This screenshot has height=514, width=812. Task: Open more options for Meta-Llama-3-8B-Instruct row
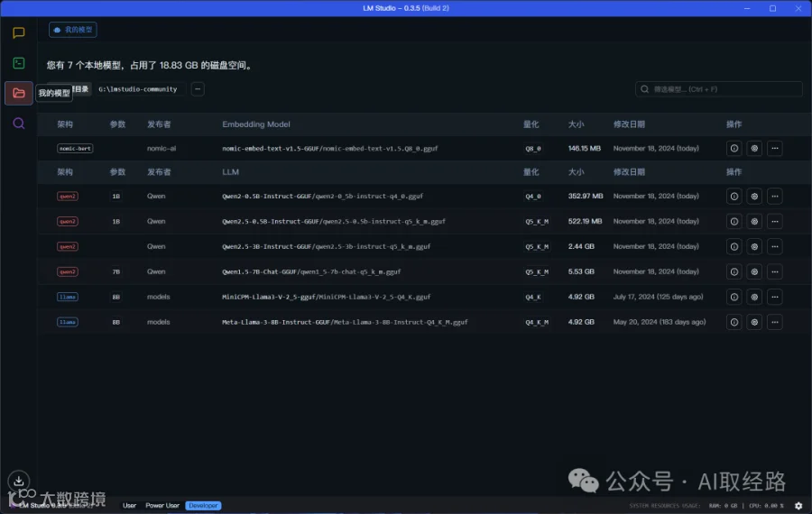tap(775, 322)
